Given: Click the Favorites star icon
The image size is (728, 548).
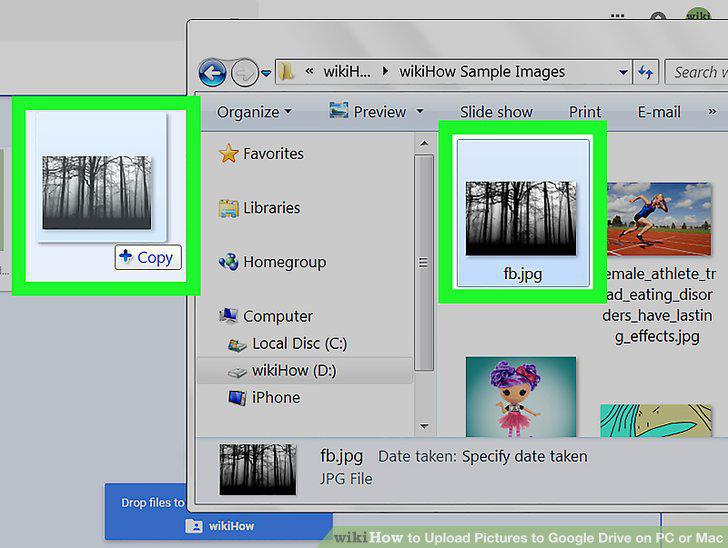Looking at the screenshot, I should pos(228,153).
